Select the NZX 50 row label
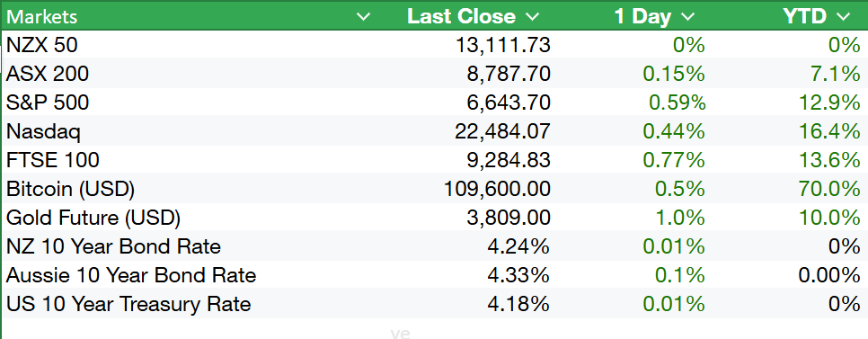The image size is (868, 339). pyautogui.click(x=41, y=45)
